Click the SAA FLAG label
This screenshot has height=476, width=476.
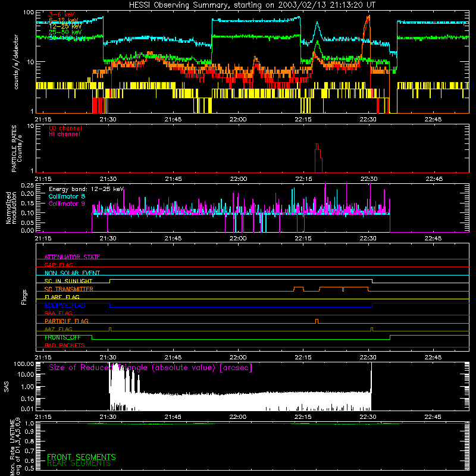coord(58,313)
